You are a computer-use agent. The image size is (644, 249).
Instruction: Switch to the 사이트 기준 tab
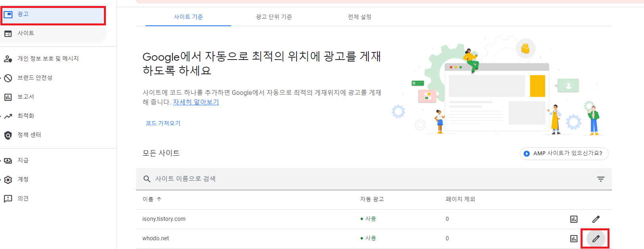[188, 17]
